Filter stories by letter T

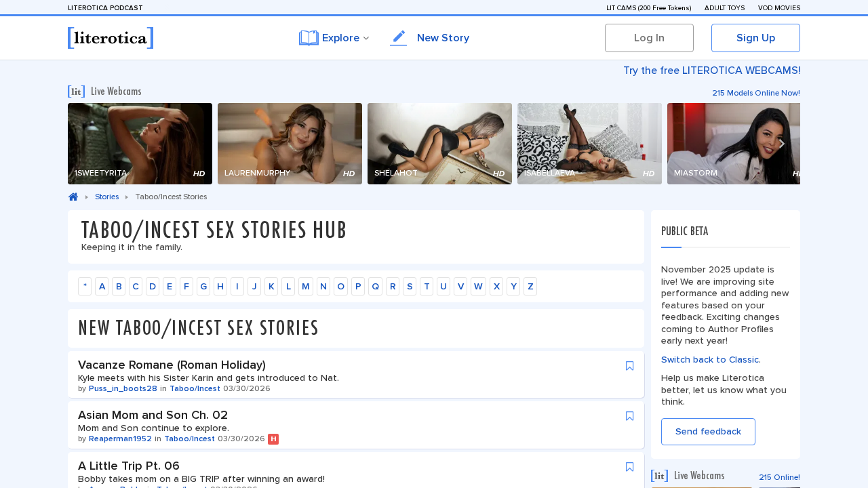click(x=427, y=286)
